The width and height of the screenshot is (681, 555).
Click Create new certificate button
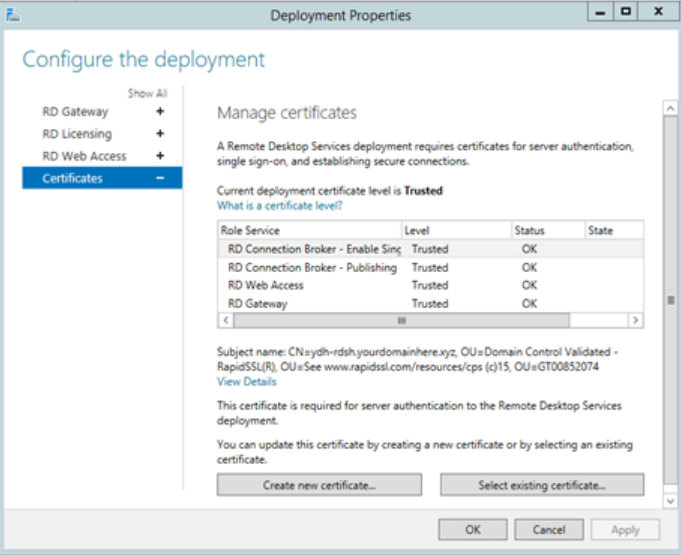tap(319, 485)
